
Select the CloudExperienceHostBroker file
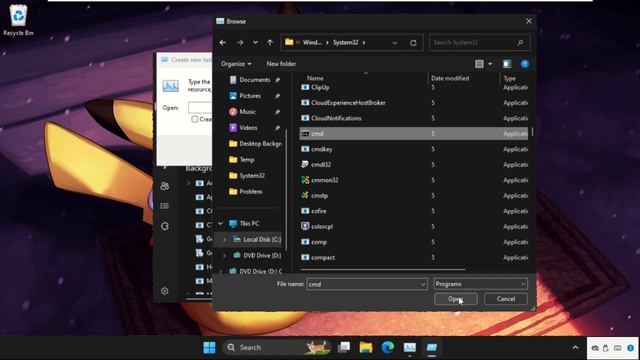click(x=348, y=103)
